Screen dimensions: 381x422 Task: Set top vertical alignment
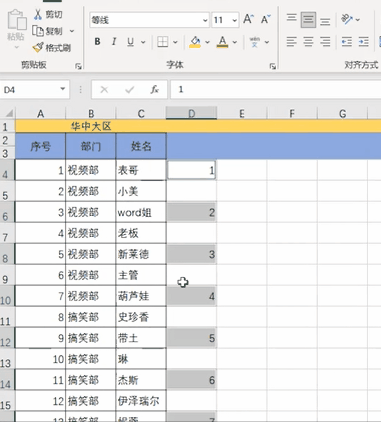(291, 19)
